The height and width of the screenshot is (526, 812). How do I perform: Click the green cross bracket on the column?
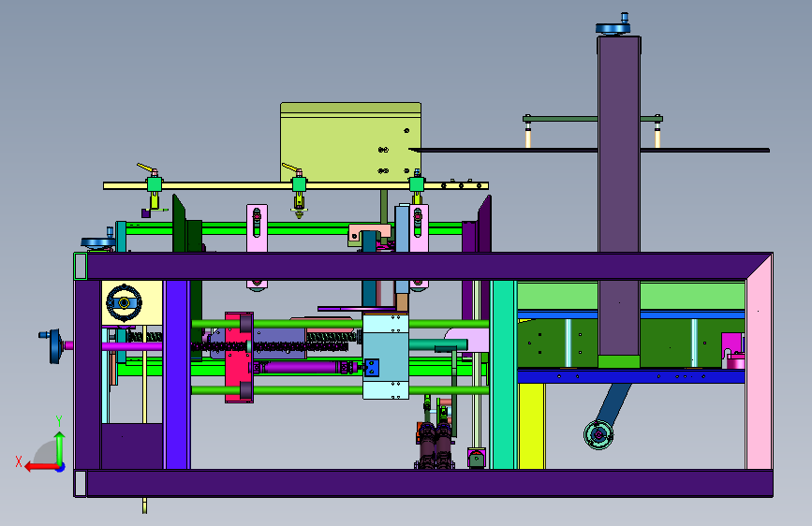point(593,119)
